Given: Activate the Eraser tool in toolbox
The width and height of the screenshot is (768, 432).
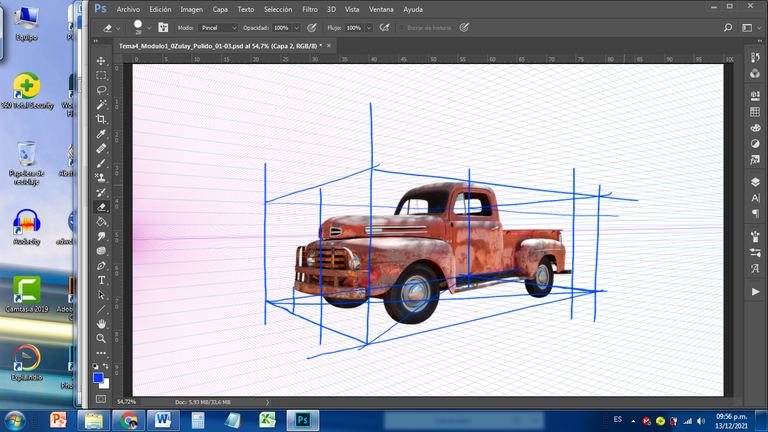Looking at the screenshot, I should [101, 207].
